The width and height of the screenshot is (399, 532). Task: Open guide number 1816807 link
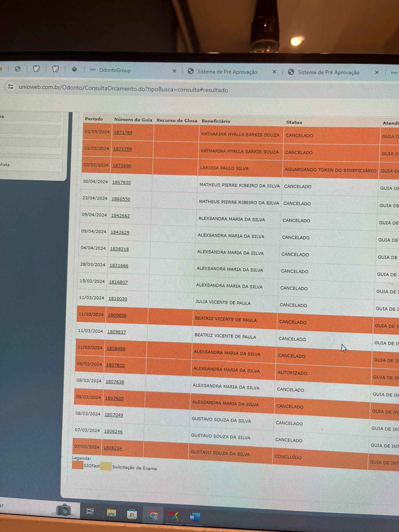coord(118,282)
